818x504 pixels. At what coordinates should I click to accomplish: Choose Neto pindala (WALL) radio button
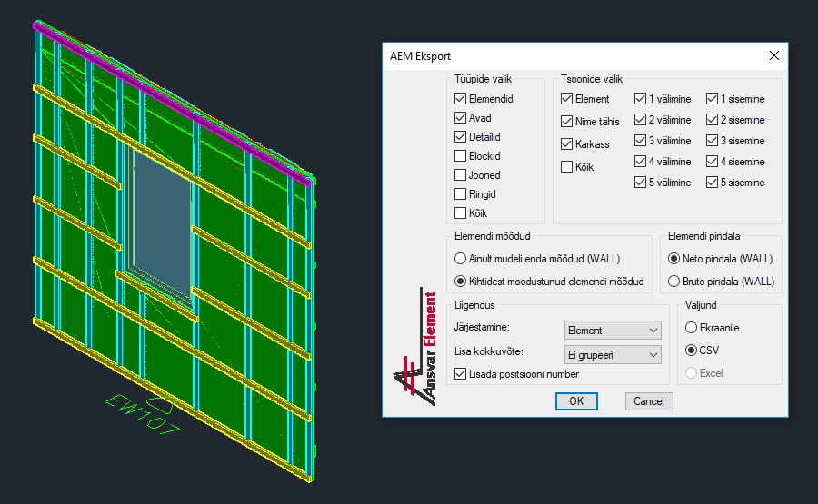click(x=674, y=259)
